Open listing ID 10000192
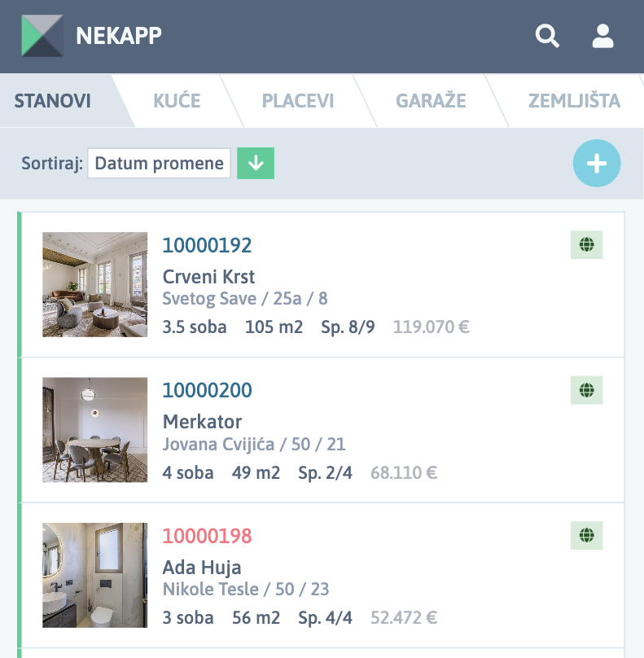644x658 pixels. (207, 245)
